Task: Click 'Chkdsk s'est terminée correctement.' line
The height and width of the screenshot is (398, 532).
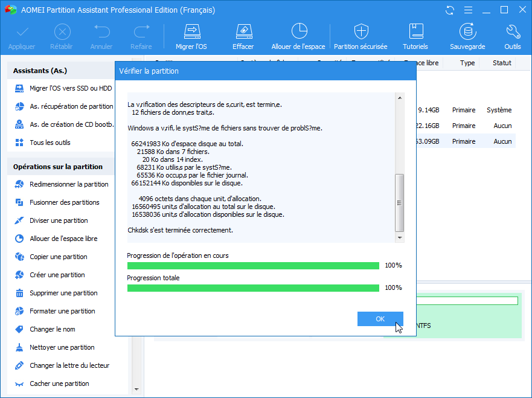Action: point(180,230)
